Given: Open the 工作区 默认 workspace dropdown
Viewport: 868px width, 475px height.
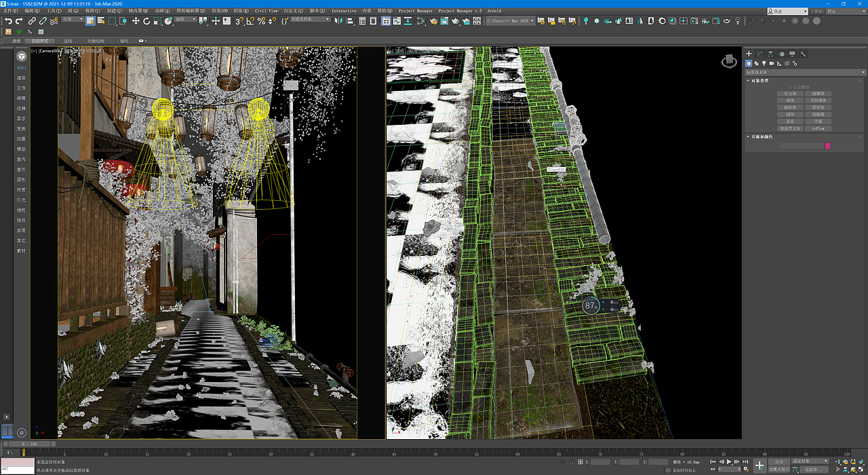Looking at the screenshot, I should [x=846, y=11].
